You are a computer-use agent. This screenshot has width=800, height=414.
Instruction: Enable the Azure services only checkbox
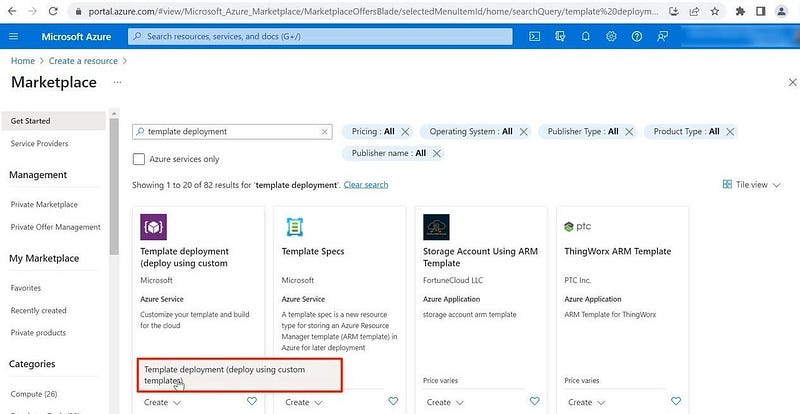(x=139, y=159)
